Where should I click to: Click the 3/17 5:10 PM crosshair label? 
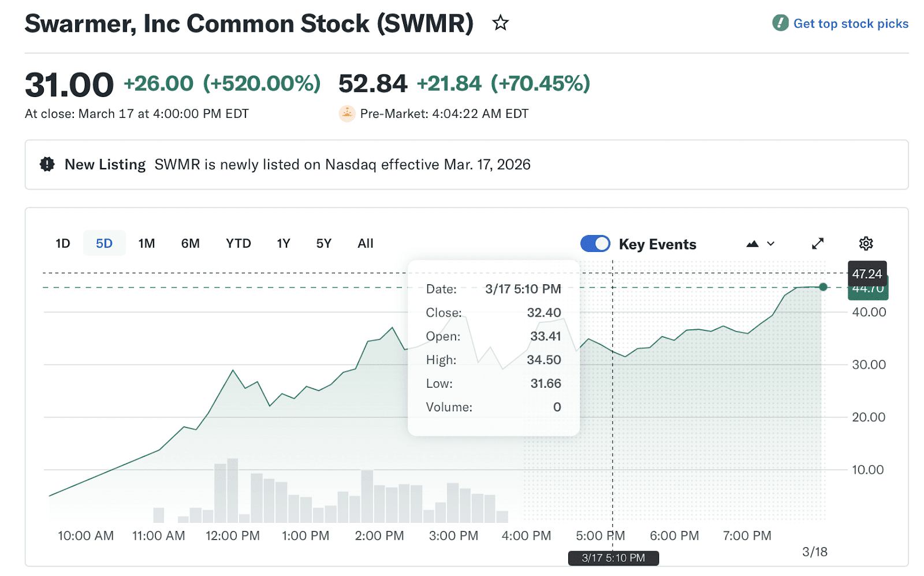[613, 558]
